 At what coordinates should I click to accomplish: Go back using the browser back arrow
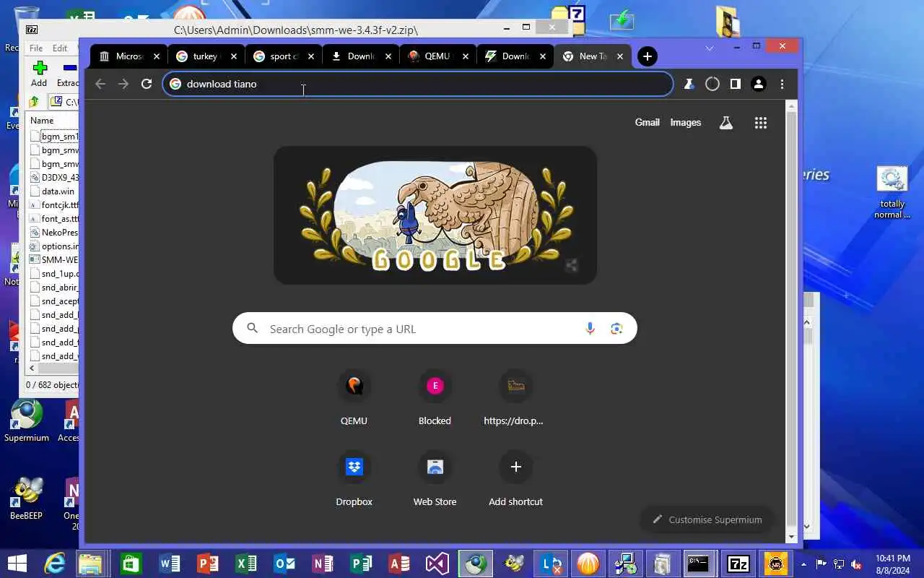click(100, 84)
